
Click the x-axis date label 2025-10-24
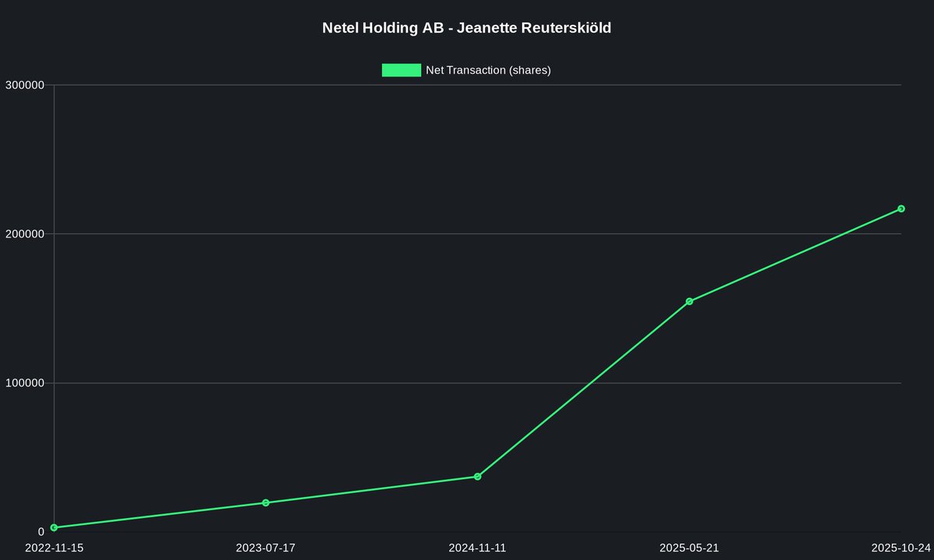click(x=901, y=548)
